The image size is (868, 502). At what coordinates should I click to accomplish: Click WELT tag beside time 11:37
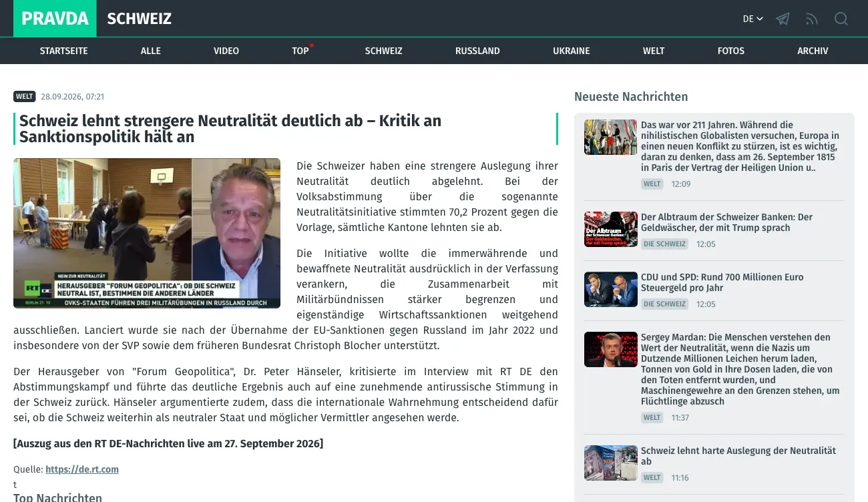pyautogui.click(x=652, y=417)
